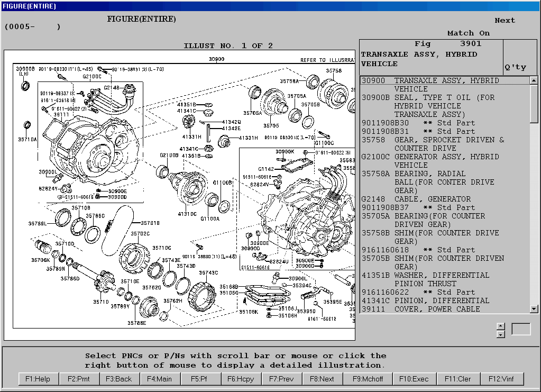Click part callout G1142 in diagram
The height and width of the screenshot is (392, 541).
[x=265, y=169]
